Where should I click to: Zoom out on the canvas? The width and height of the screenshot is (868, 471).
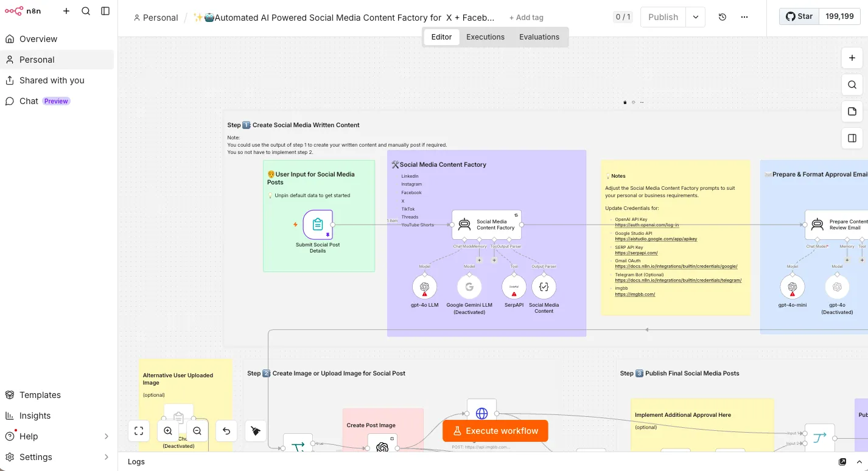(197, 431)
